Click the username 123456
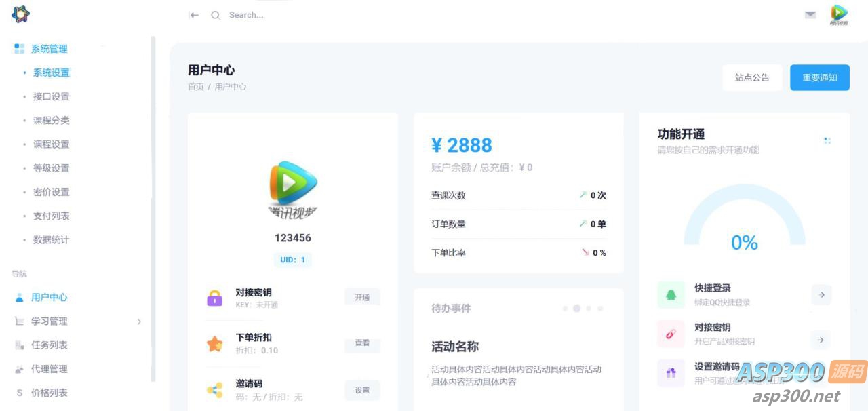Image resolution: width=868 pixels, height=411 pixels. [293, 238]
